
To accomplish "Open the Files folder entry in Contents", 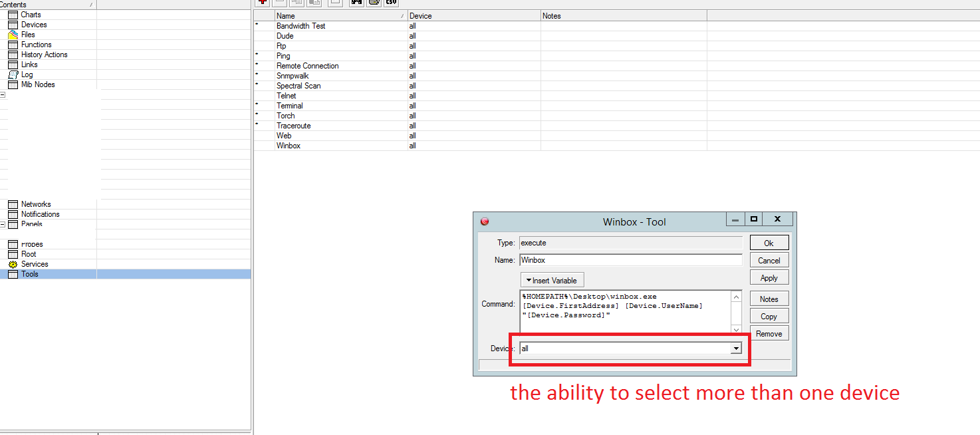I will pyautogui.click(x=28, y=35).
